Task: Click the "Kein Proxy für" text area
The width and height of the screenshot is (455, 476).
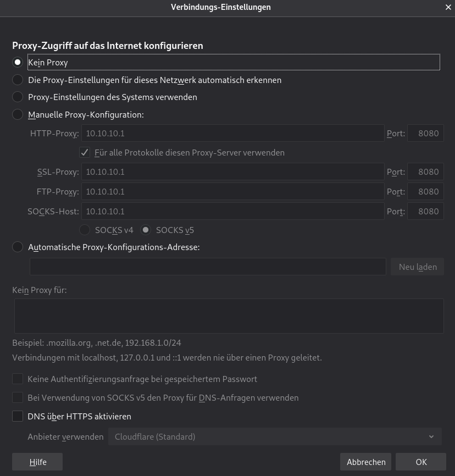Action: coord(229,316)
